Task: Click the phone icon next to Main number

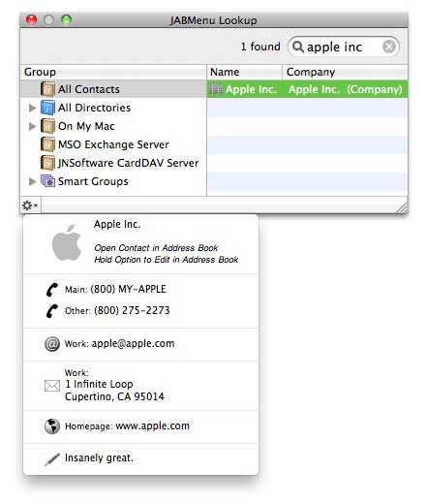Action: coord(51,290)
